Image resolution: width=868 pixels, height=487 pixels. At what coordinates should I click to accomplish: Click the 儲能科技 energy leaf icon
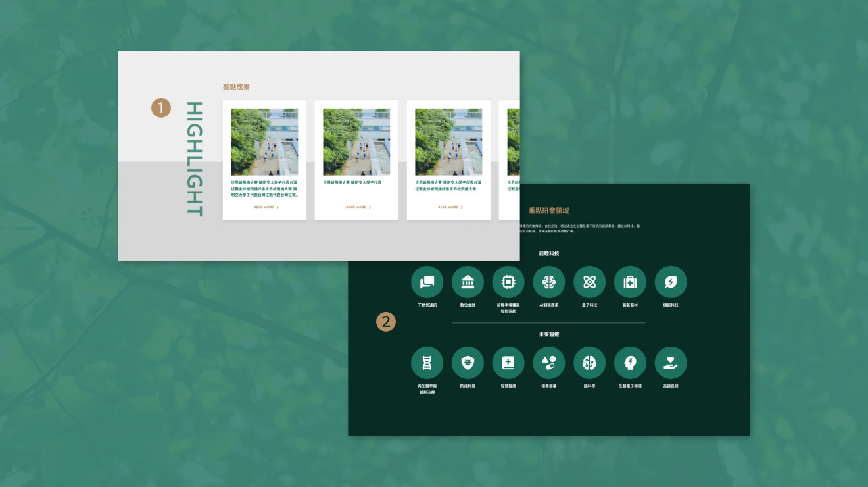[x=671, y=282]
